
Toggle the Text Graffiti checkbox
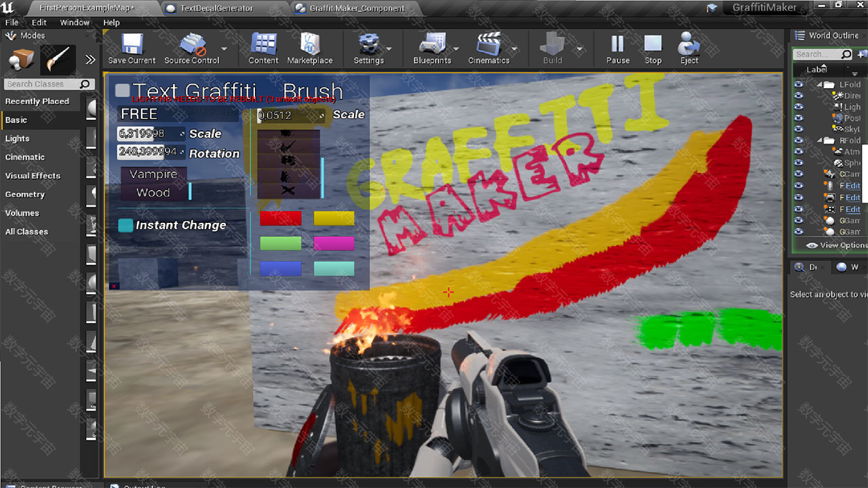pos(123,90)
